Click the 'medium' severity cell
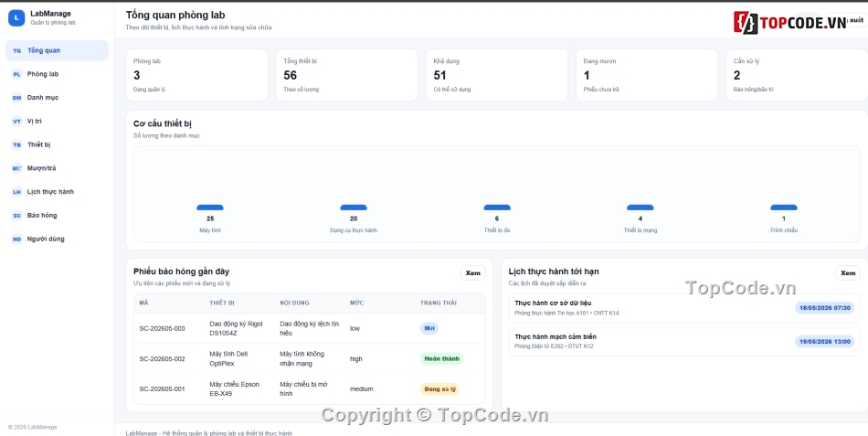 point(362,388)
